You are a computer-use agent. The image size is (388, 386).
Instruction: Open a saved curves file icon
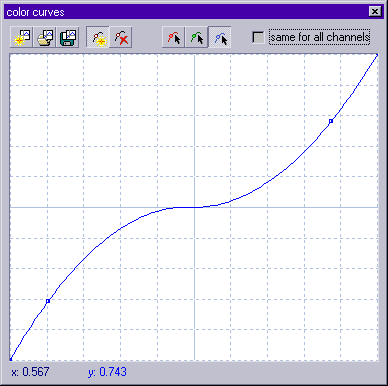tap(45, 37)
